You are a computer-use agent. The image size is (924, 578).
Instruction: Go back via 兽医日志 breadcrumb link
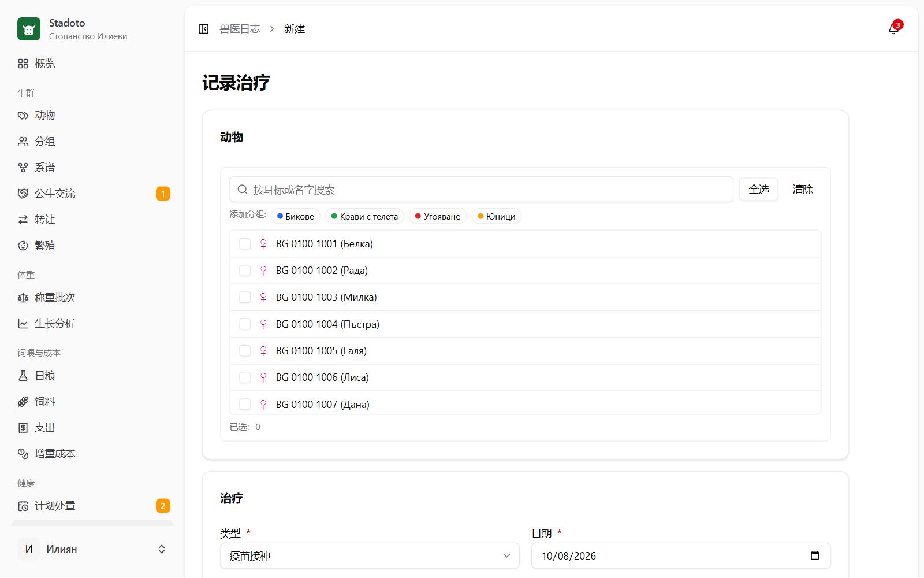point(240,29)
